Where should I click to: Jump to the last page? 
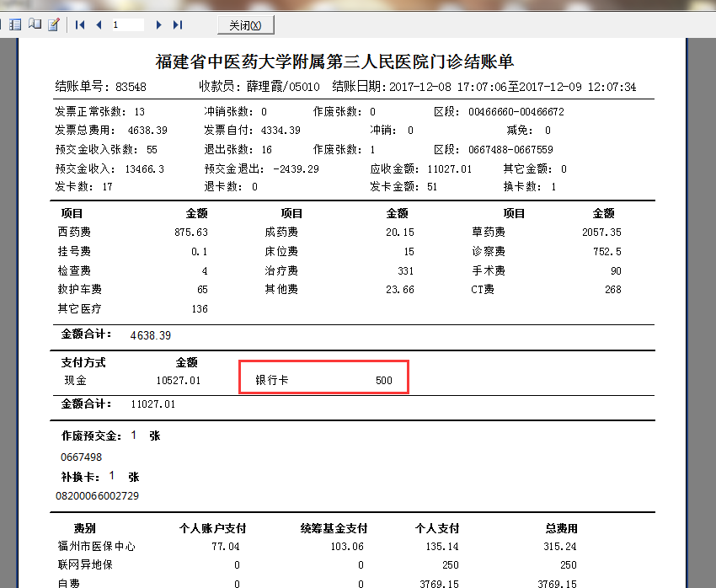click(x=178, y=24)
